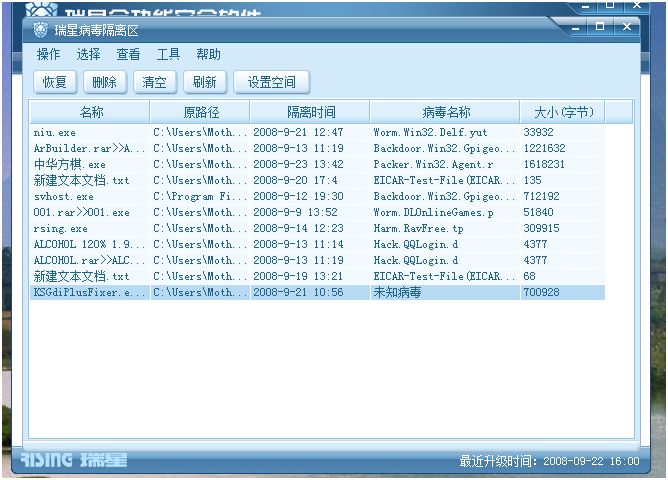The height and width of the screenshot is (480, 668).
Task: Click the 删除 delete button
Action: (105, 82)
